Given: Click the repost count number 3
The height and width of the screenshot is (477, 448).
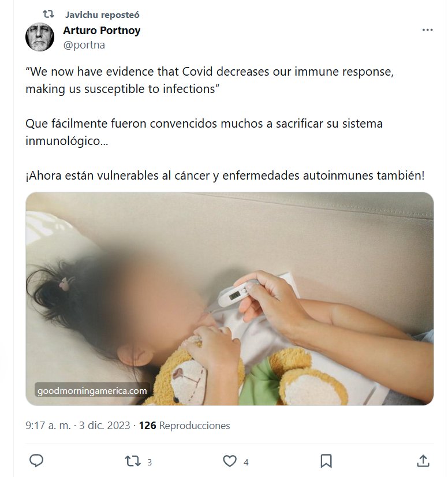Looking at the screenshot, I should coord(150,463).
